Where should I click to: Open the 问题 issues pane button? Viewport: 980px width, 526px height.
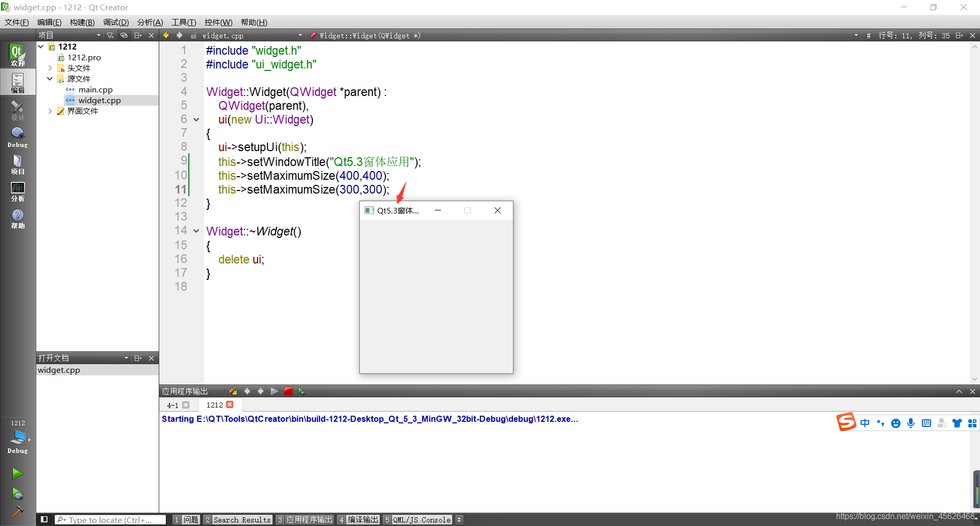(x=186, y=519)
